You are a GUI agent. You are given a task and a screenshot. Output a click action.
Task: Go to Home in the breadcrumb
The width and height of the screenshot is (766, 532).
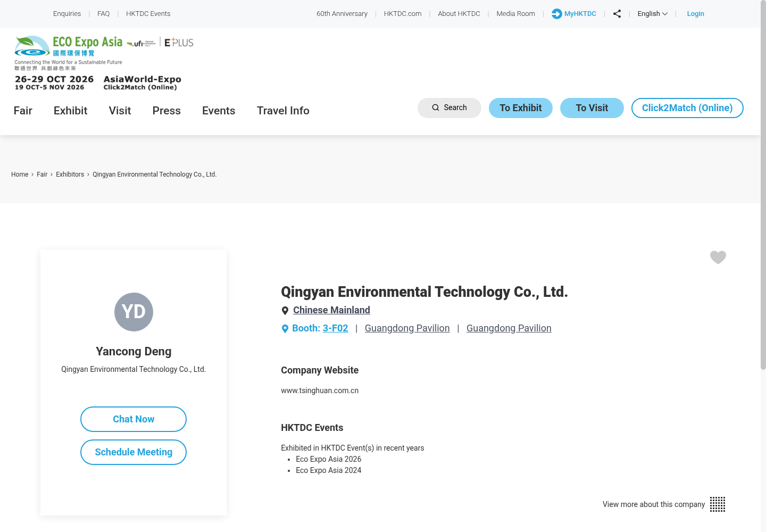tap(20, 174)
